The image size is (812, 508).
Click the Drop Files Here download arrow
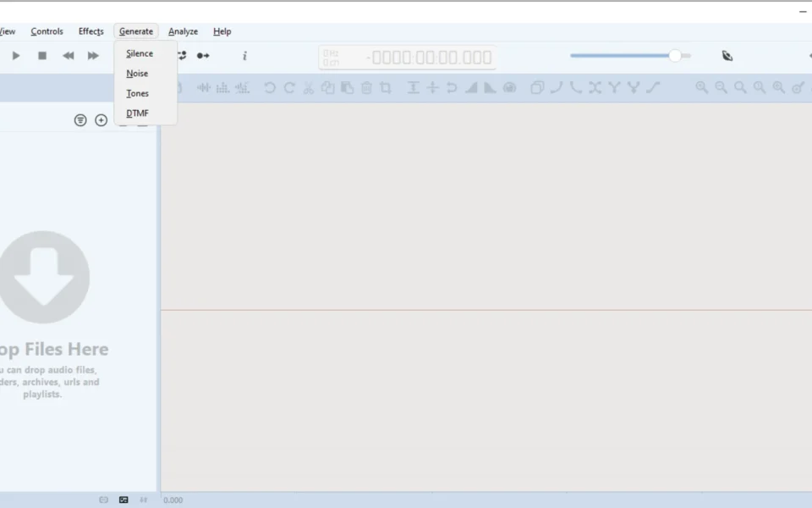click(43, 278)
